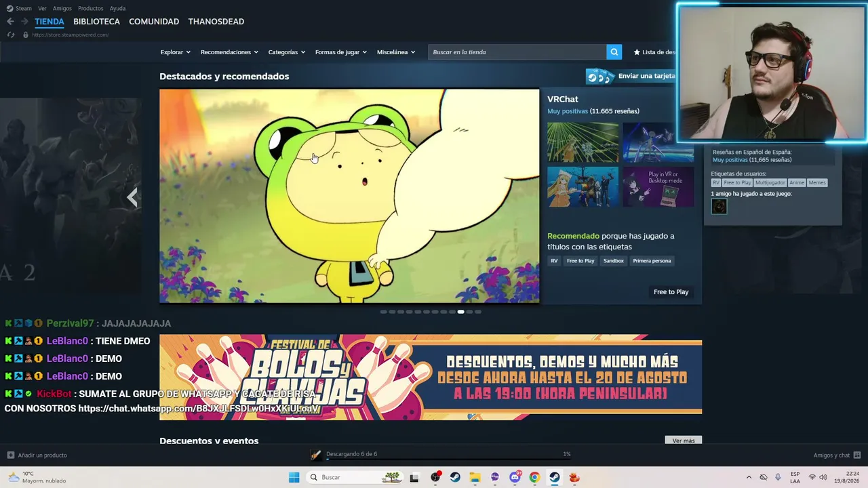The width and height of the screenshot is (868, 488).
Task: Click the Amigos y chat icon
Action: (857, 455)
